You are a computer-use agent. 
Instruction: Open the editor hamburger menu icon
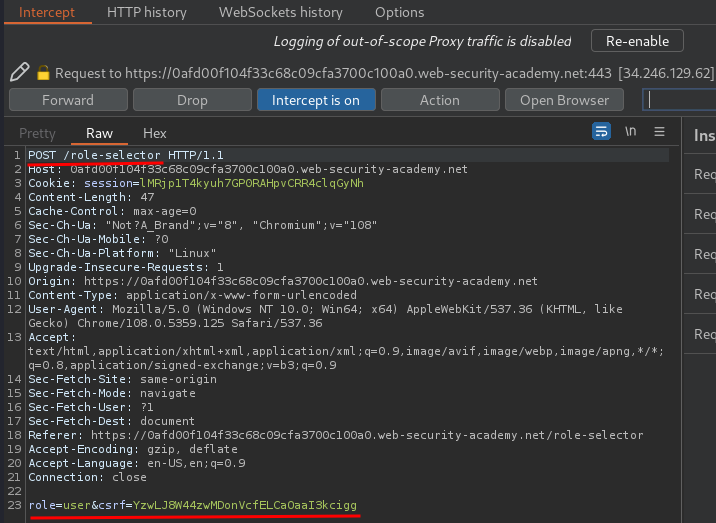pos(659,132)
